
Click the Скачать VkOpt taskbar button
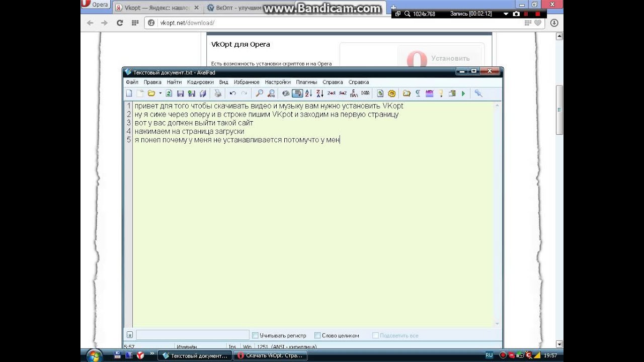point(271,355)
